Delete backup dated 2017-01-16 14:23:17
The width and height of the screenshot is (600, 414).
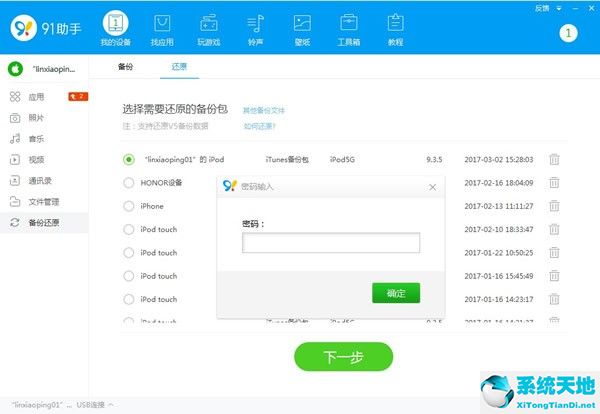point(554,299)
